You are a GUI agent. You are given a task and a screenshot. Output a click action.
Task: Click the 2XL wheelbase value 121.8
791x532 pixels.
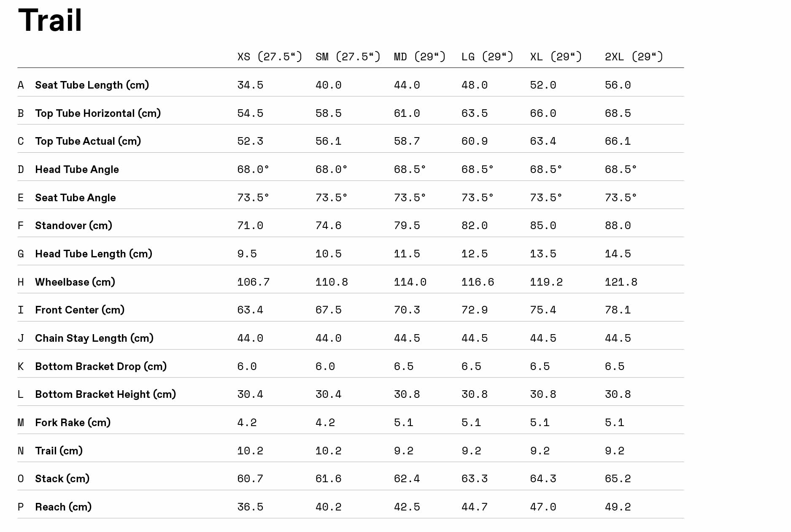click(621, 282)
